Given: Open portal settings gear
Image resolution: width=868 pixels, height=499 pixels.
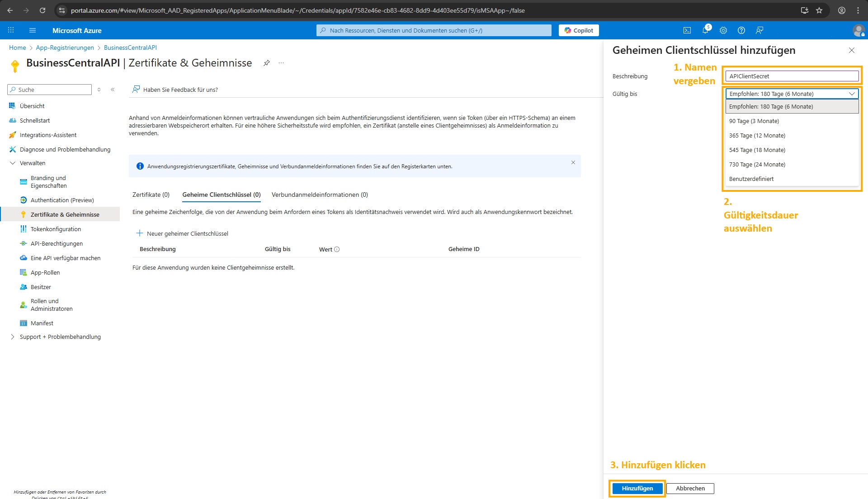Looking at the screenshot, I should [723, 30].
